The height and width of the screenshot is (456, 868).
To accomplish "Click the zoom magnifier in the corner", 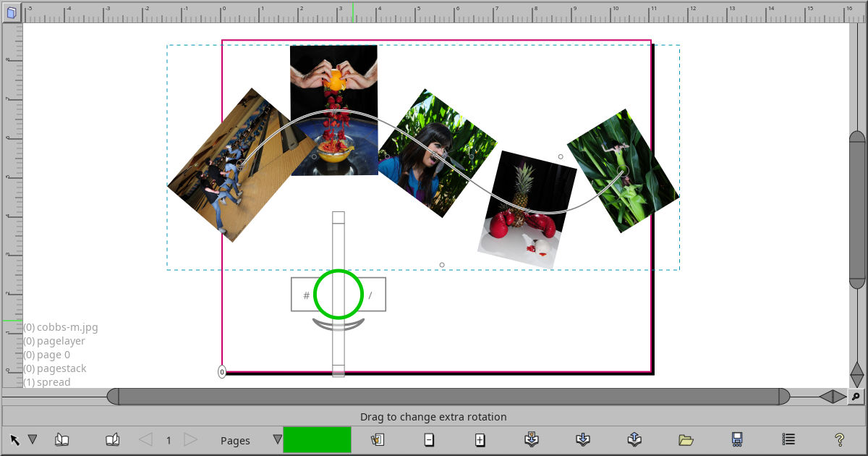I will (x=856, y=397).
